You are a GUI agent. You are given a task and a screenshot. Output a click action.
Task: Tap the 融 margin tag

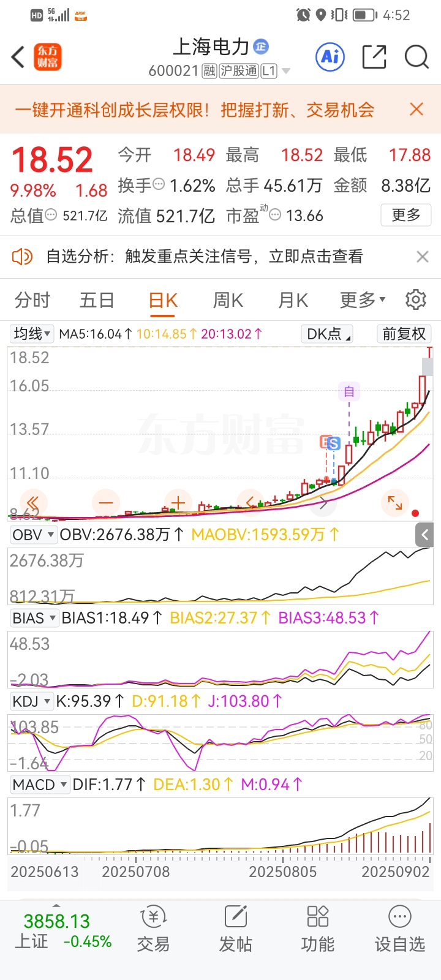point(209,71)
